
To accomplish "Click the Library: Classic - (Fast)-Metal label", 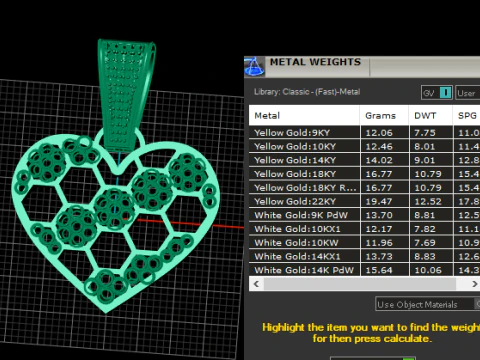I will click(x=307, y=92).
